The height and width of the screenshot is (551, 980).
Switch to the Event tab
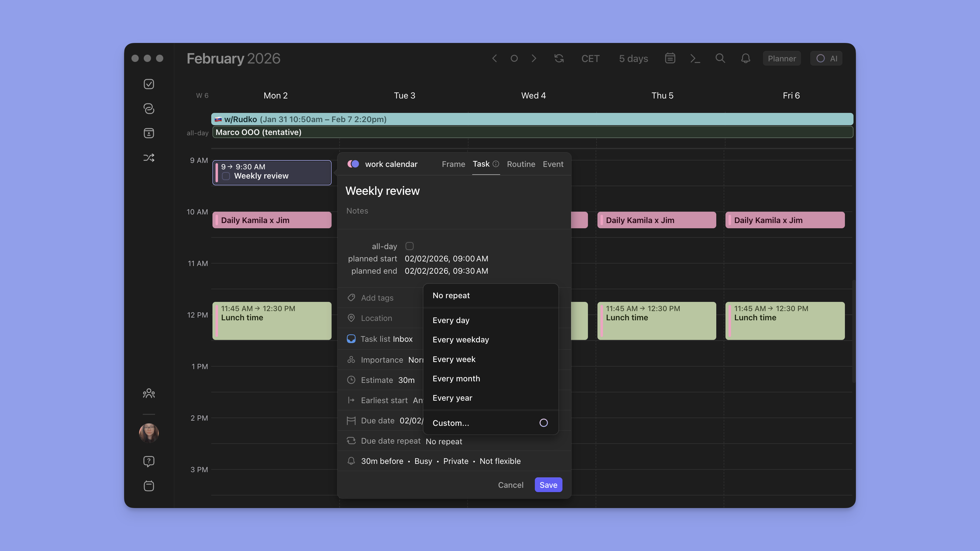tap(553, 164)
